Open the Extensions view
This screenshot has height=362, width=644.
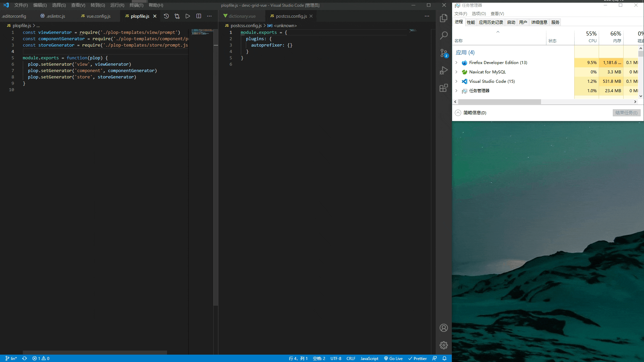click(x=443, y=88)
